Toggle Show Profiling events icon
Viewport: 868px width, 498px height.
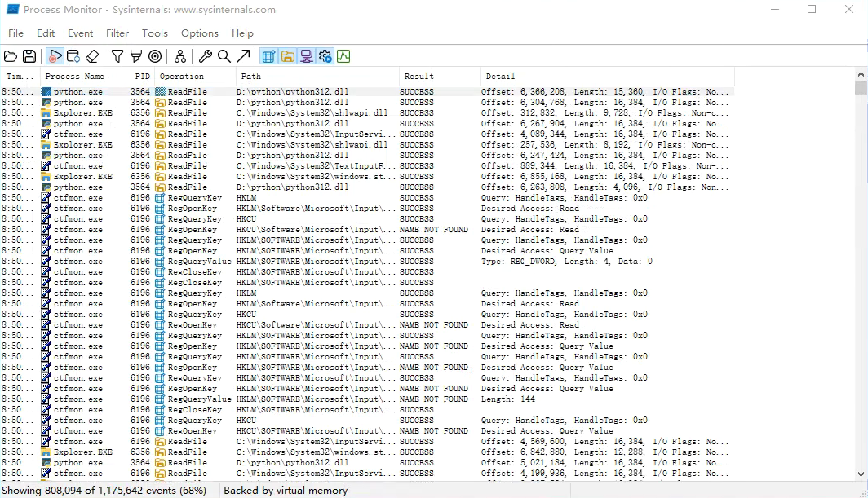click(x=343, y=56)
